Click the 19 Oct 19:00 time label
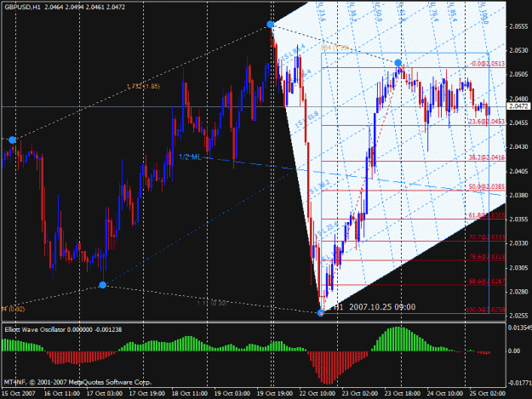This screenshot has height=399, width=532. click(x=274, y=393)
